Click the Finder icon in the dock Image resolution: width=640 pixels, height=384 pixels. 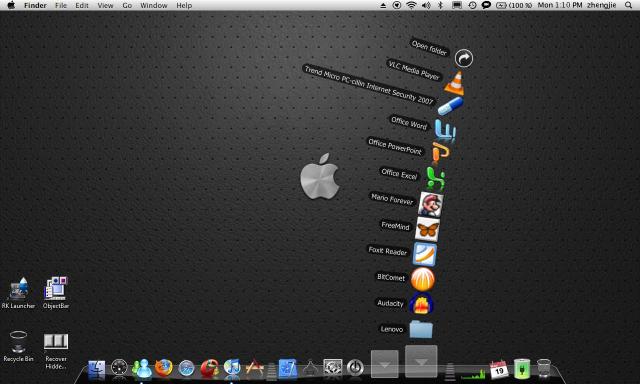pyautogui.click(x=96, y=370)
